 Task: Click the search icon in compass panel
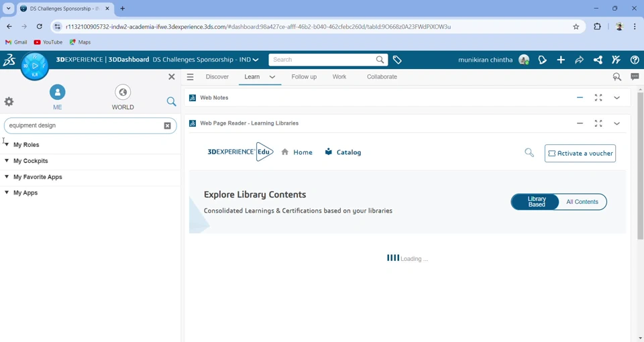coord(171,101)
